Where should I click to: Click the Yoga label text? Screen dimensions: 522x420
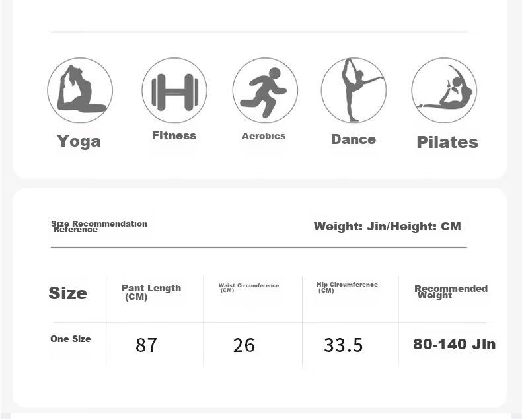click(x=79, y=141)
